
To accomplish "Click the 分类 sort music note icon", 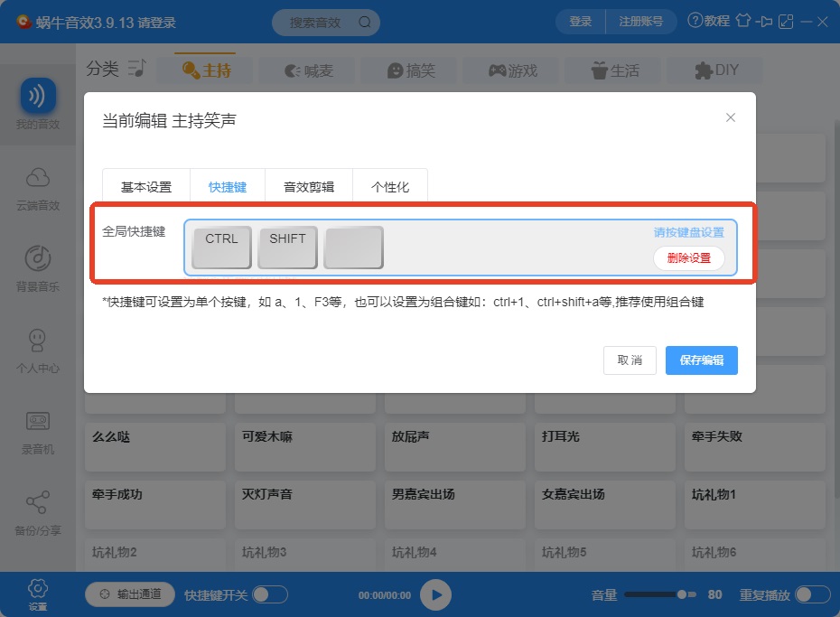I will (136, 68).
